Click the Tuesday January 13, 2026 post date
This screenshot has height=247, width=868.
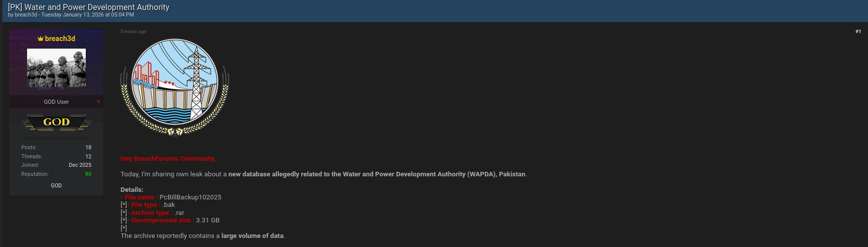tap(87, 15)
